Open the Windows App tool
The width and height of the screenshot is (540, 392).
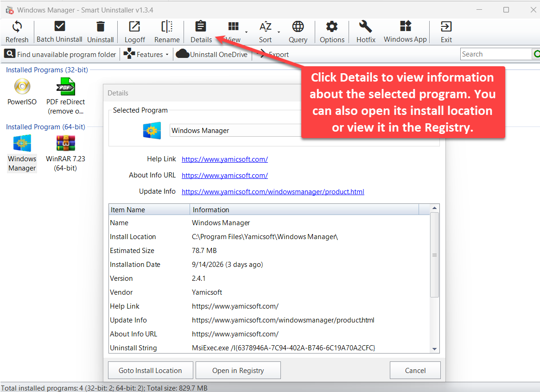click(405, 32)
